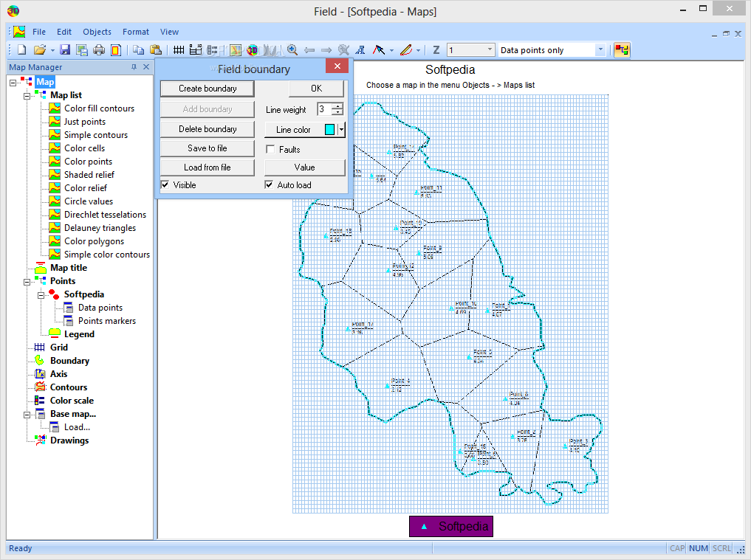Screen dimensions: 751x560
Task: Open the Edit menu
Action: coord(64,32)
